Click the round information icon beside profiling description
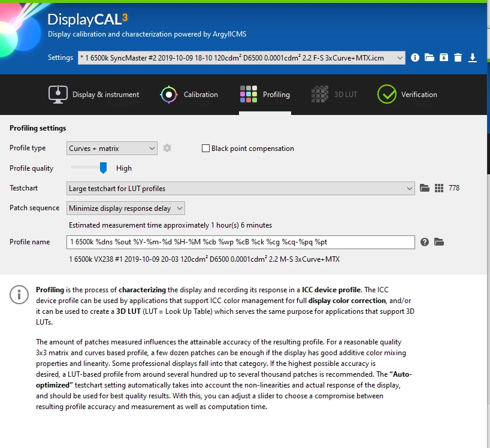This screenshot has width=490, height=448. pos(19,294)
